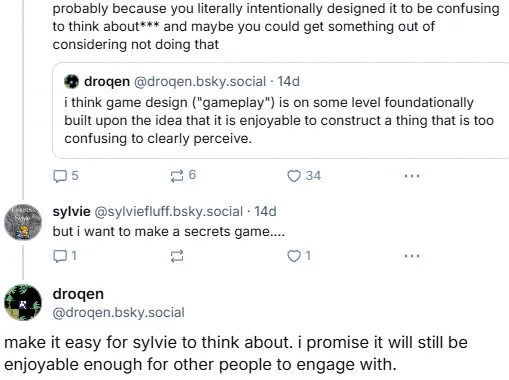Click the @droqen.bsky.social handle under main author
This screenshot has height=380, width=509.
point(118,313)
